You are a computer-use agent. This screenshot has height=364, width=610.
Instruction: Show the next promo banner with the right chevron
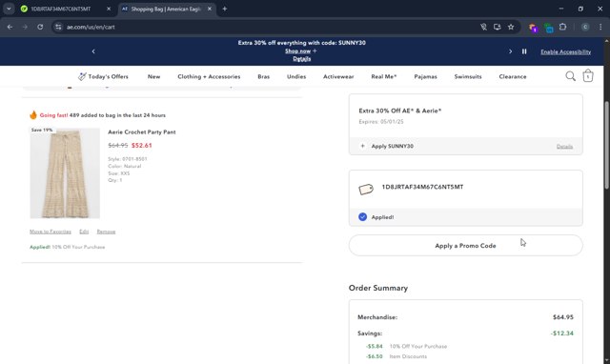(x=511, y=51)
